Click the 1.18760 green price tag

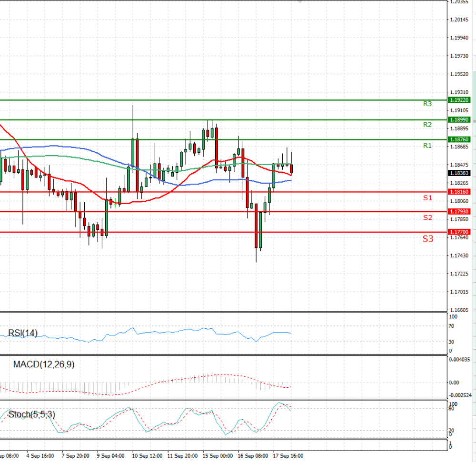click(459, 139)
